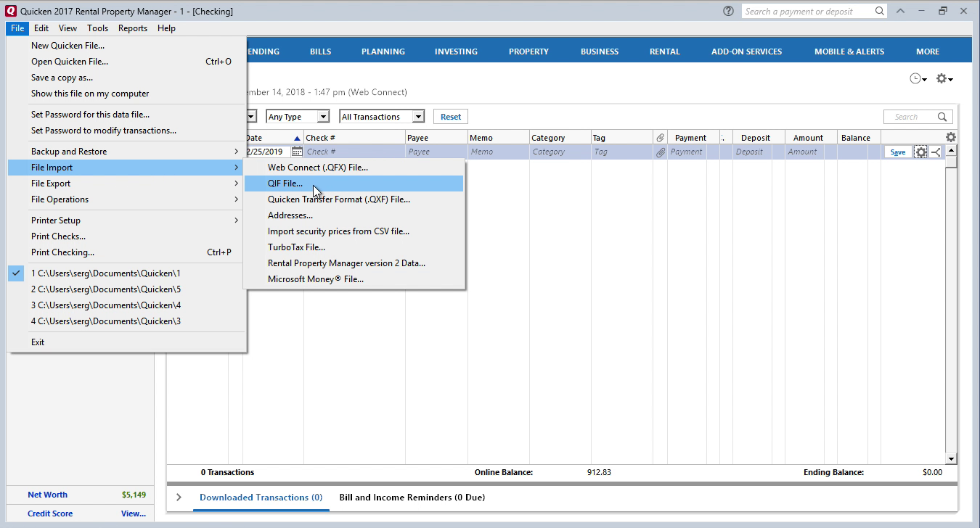The image size is (980, 528).
Task: Click the calendar icon beside the date
Action: pyautogui.click(x=297, y=152)
